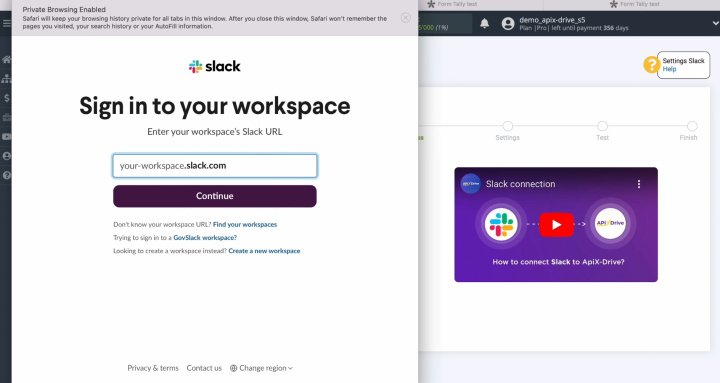Dismiss the Private Browsing Enabled banner

[x=405, y=18]
